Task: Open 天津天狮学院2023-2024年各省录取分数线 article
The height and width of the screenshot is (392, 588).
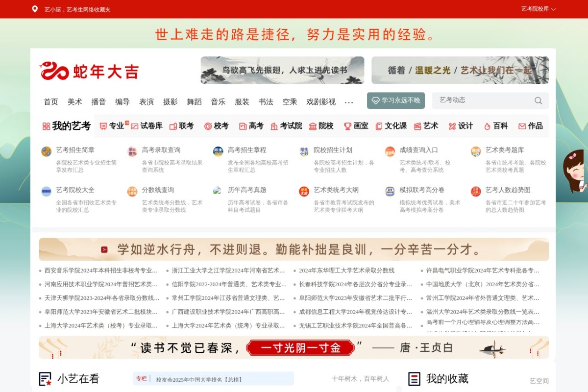Action: pos(102,298)
